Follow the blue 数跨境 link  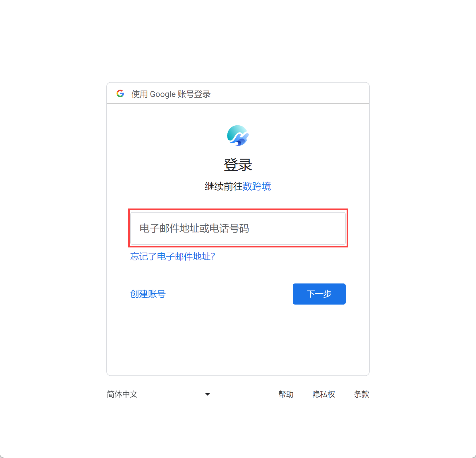pyautogui.click(x=257, y=186)
